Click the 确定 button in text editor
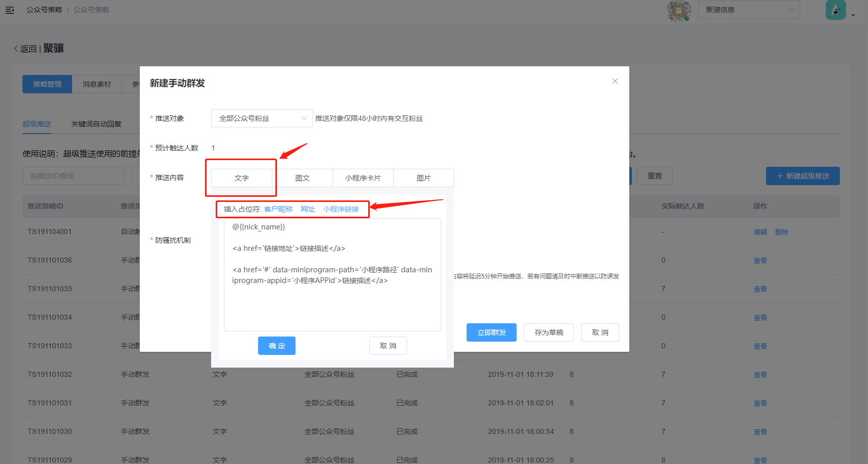The width and height of the screenshot is (868, 464). pyautogui.click(x=276, y=346)
